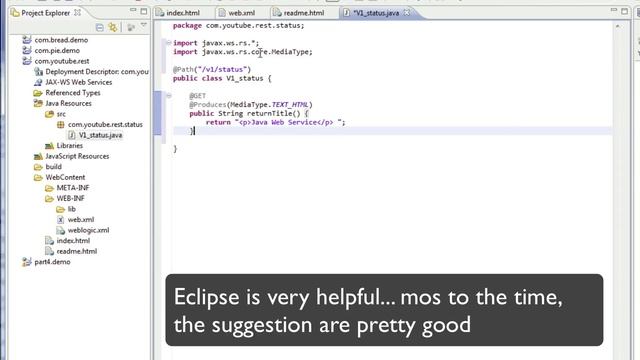Select JAX-WS Web Services entry
This screenshot has height=360, width=640.
coord(78,82)
